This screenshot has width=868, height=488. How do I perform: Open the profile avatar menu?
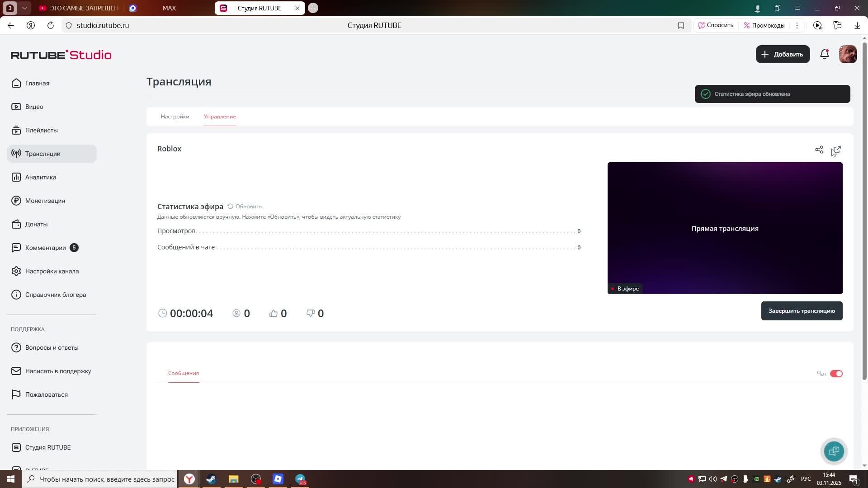coord(848,54)
